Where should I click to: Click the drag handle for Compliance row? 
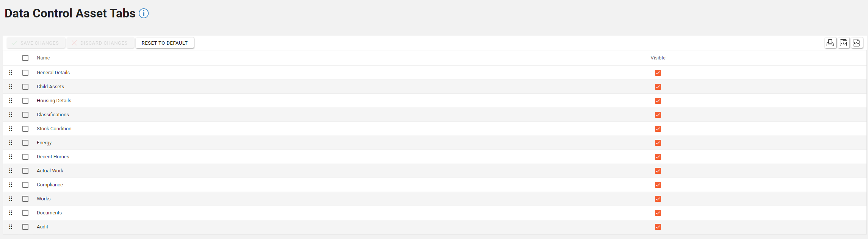point(11,185)
